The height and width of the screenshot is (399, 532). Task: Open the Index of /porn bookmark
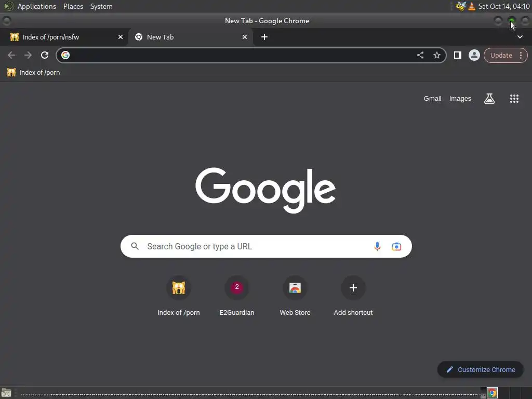coord(34,72)
